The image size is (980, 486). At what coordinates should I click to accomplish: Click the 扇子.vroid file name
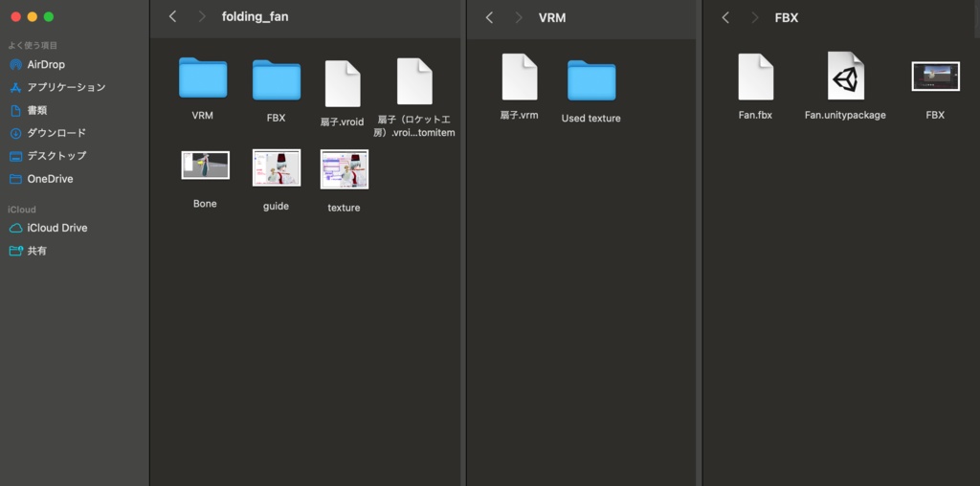coord(342,121)
